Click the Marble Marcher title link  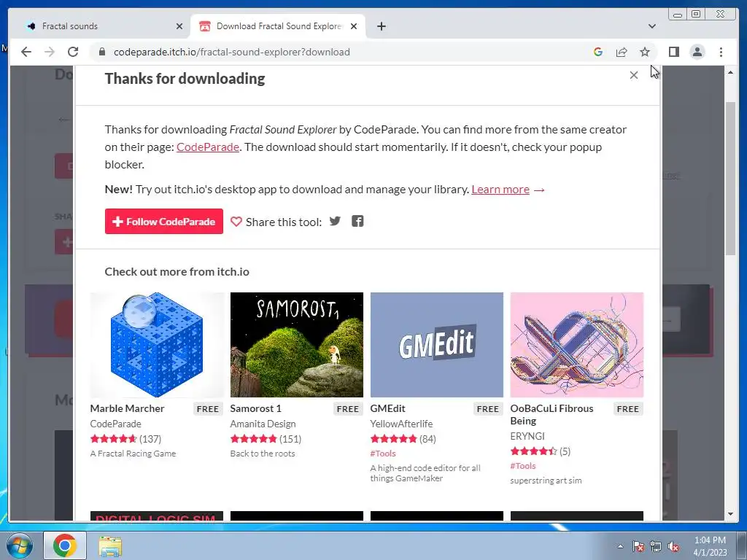(127, 408)
